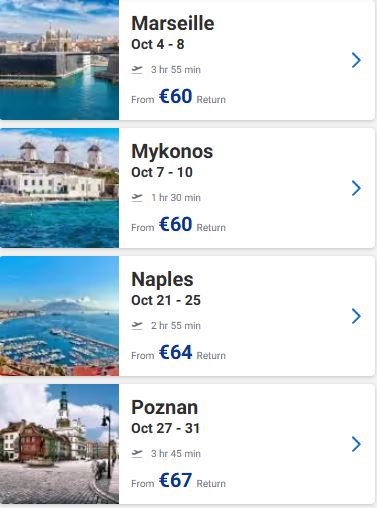Click the Marseille harbor photo
The image size is (377, 508).
click(59, 60)
